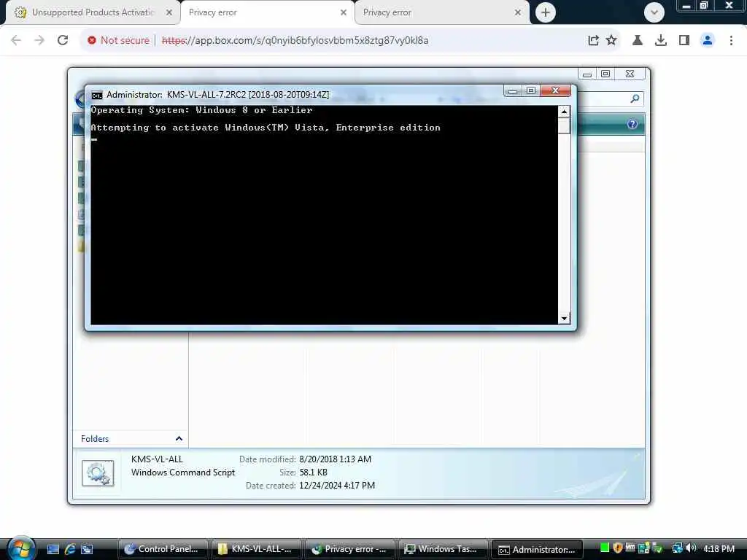Switch to KMS-VL-ALL folder taskbar button
Image resolution: width=747 pixels, height=560 pixels.
point(256,550)
